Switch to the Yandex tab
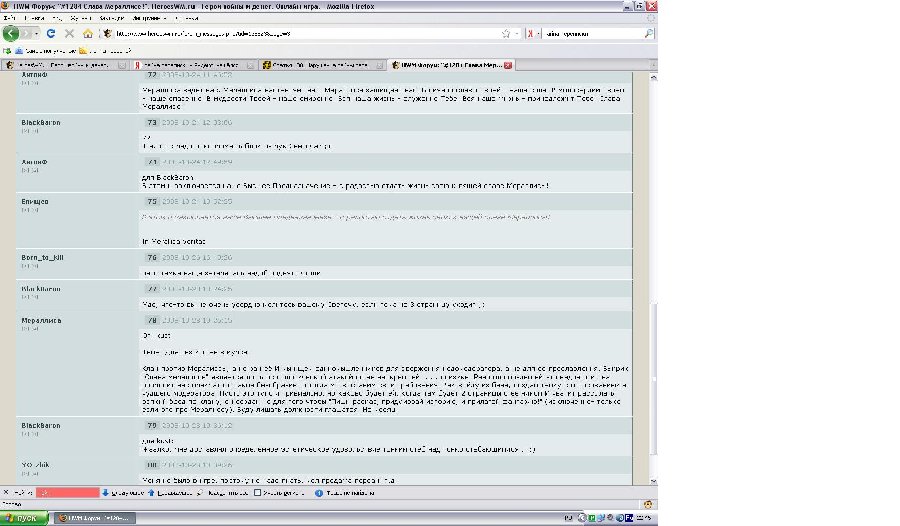900x526 pixels. (x=190, y=65)
